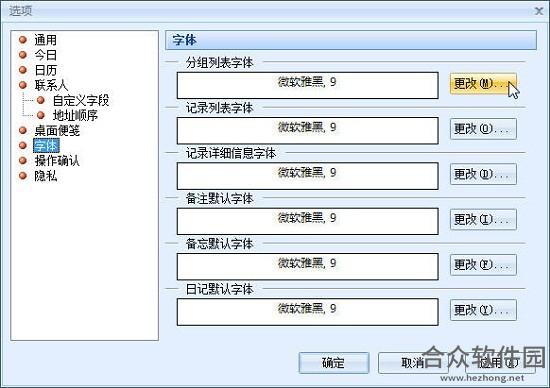Click the bullet icon beside 联系人
Viewport: 550px width, 388px height.
pos(23,85)
